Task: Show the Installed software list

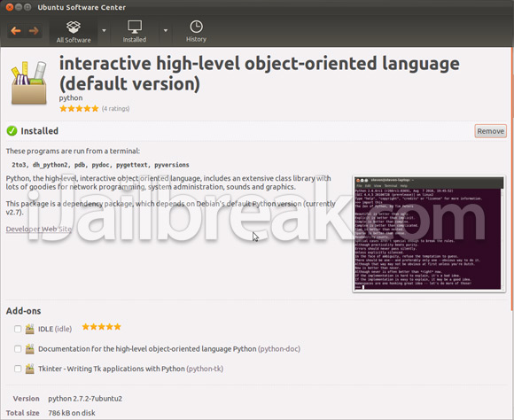Action: click(x=135, y=32)
